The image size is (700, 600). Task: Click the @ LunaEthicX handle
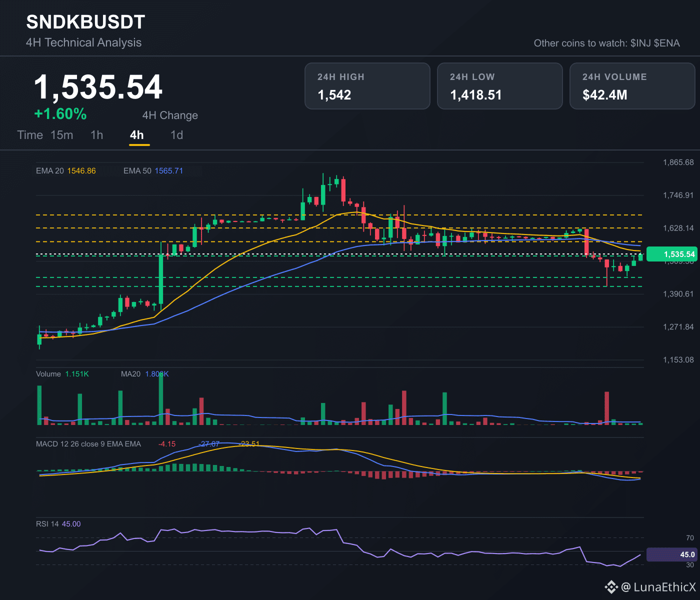tap(658, 587)
